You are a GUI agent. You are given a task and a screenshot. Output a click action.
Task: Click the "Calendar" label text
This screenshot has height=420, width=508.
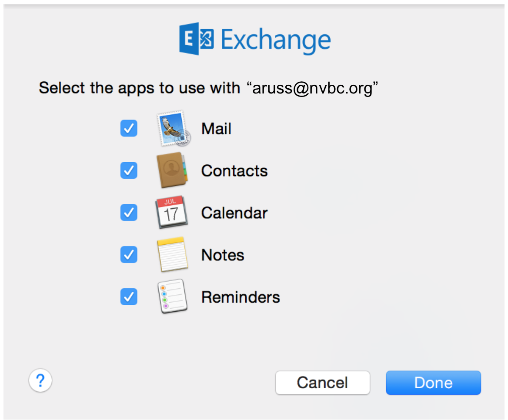tap(234, 213)
